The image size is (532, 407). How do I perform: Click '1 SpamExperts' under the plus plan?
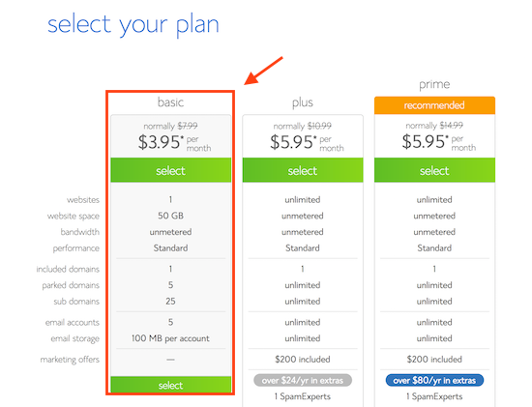pos(303,396)
